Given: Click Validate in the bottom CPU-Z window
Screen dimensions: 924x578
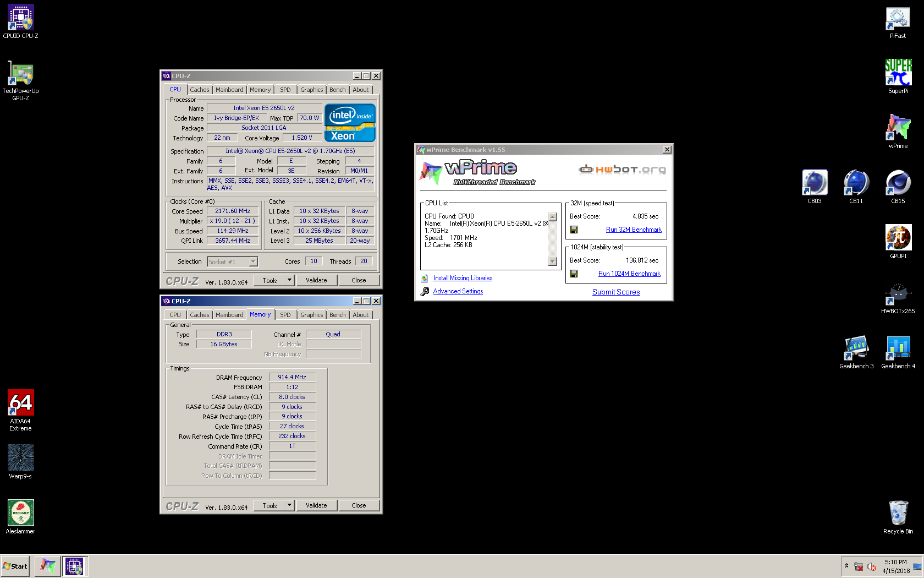Looking at the screenshot, I should click(x=316, y=505).
